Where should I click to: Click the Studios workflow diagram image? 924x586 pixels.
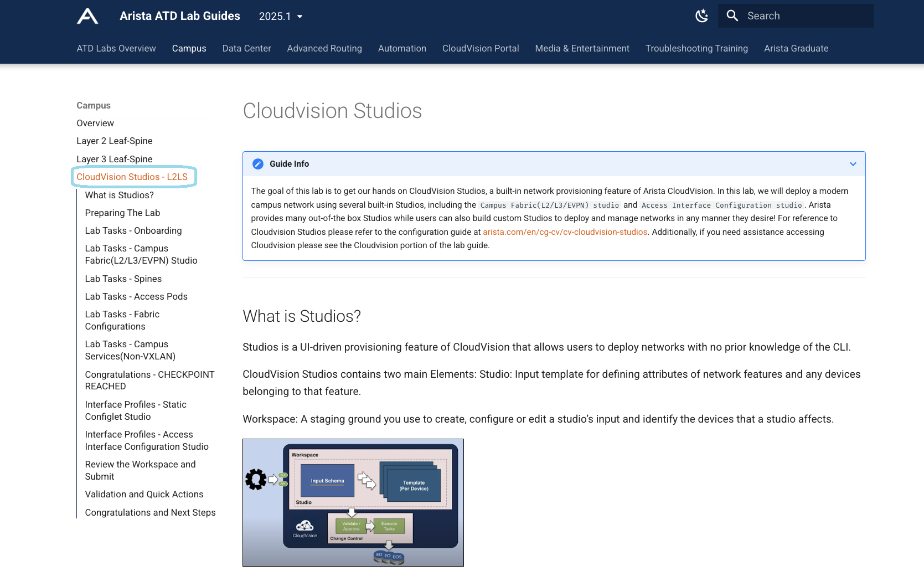[x=353, y=502]
